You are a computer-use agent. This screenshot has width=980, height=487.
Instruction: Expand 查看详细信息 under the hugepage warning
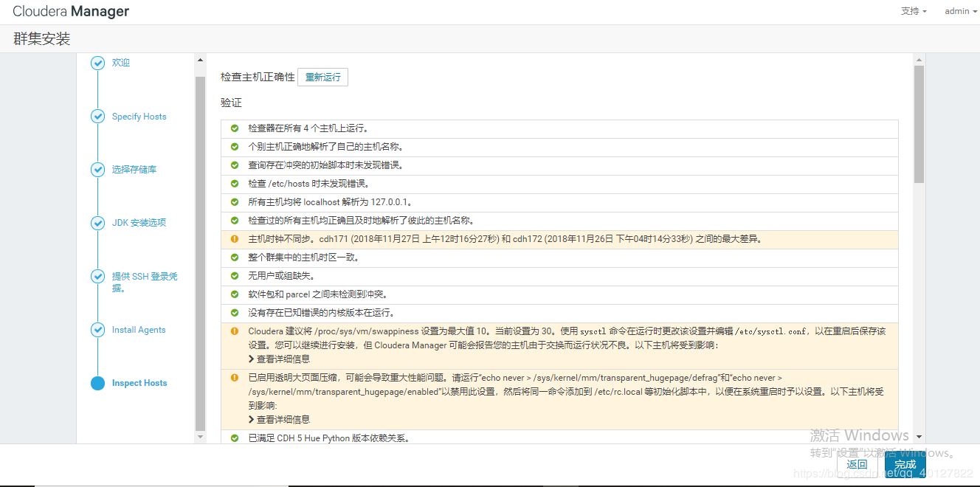click(279, 420)
